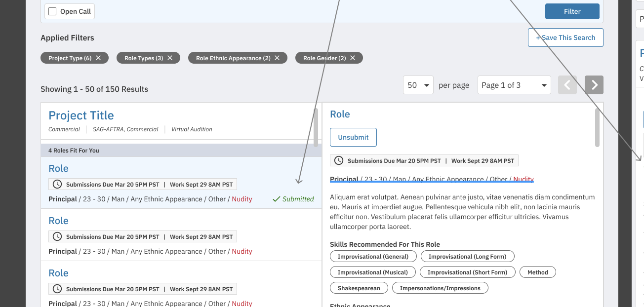644x307 pixels.
Task: Save this search
Action: (565, 38)
